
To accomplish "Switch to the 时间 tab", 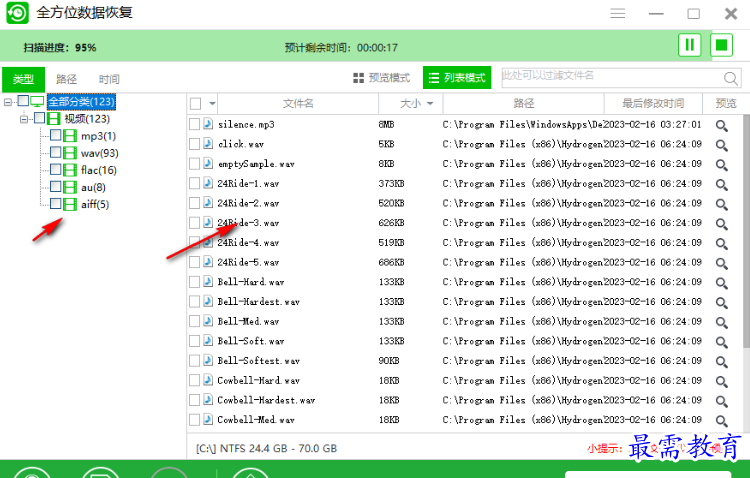I will (x=109, y=79).
